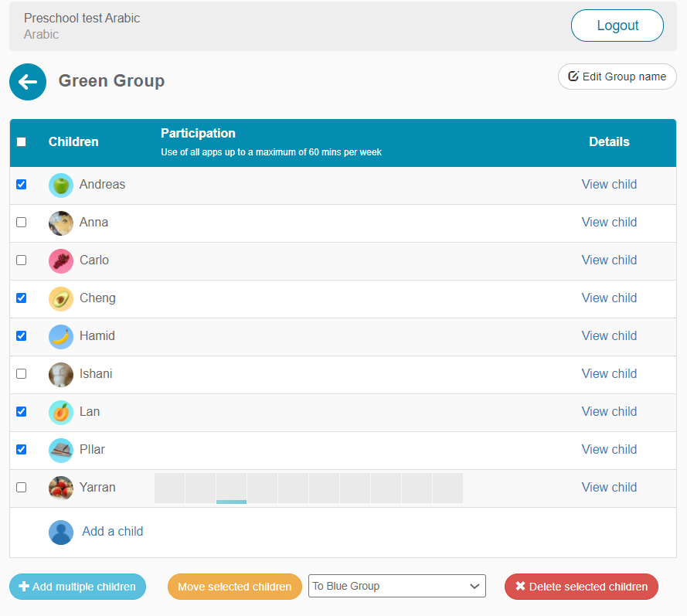Click Hamid's banana avatar icon

tap(61, 336)
